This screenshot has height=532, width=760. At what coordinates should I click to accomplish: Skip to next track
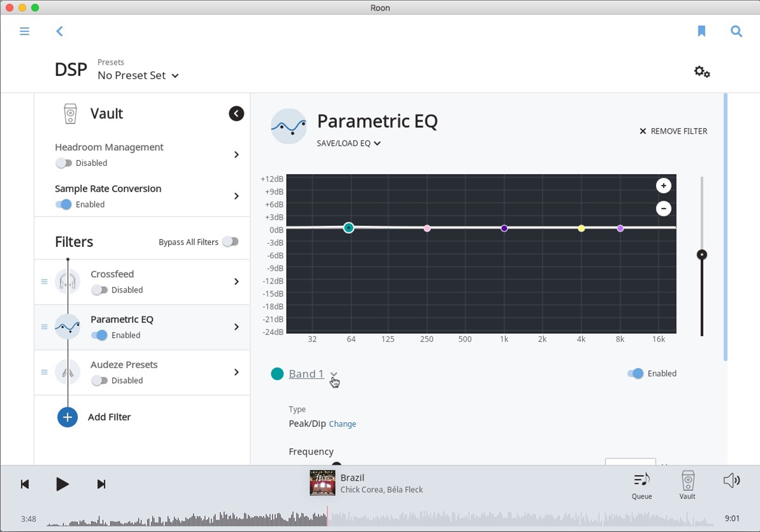tap(101, 484)
